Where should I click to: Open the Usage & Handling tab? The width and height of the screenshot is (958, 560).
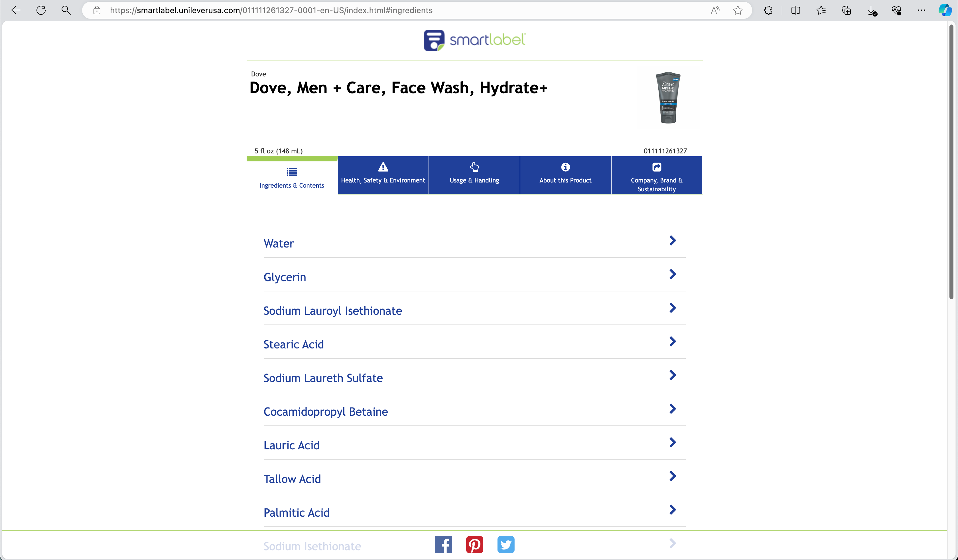pos(474,175)
